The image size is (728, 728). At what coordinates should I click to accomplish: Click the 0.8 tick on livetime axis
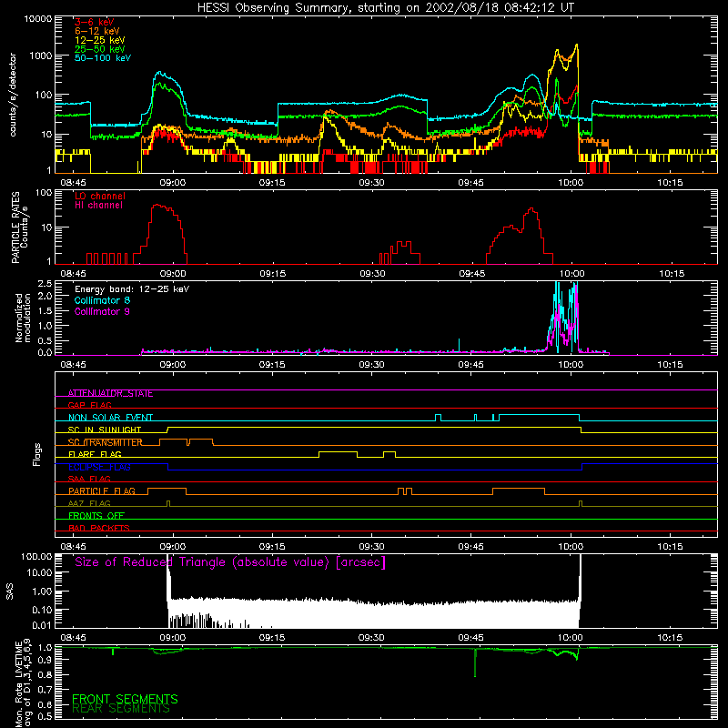[x=45, y=675]
